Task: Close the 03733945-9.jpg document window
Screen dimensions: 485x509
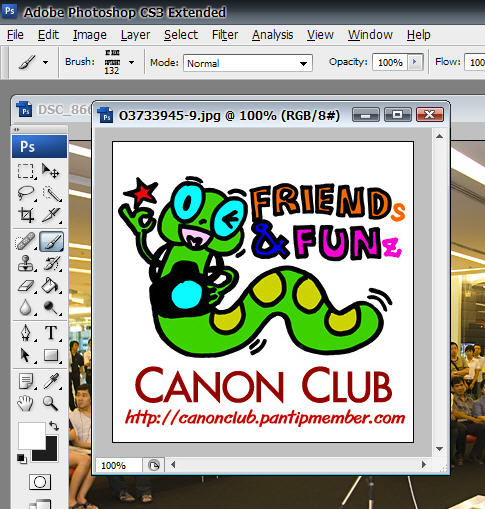Action: pos(430,115)
